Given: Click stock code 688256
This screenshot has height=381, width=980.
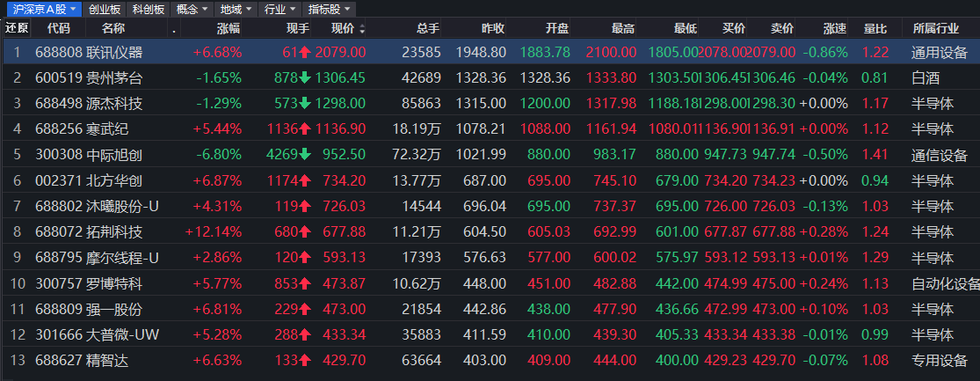Looking at the screenshot, I should [x=59, y=129].
